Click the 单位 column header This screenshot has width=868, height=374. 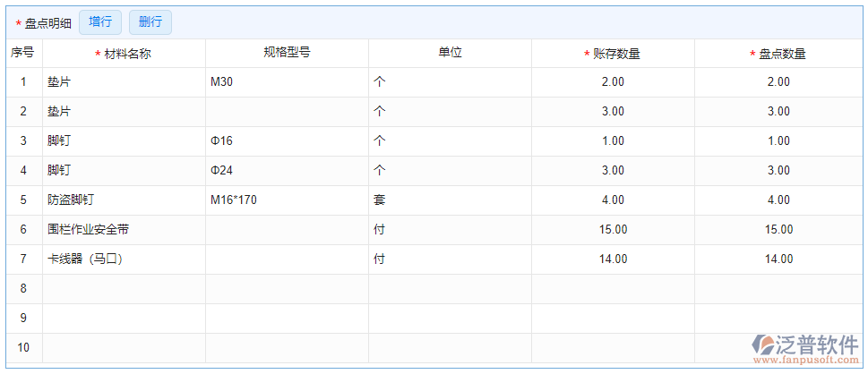450,53
